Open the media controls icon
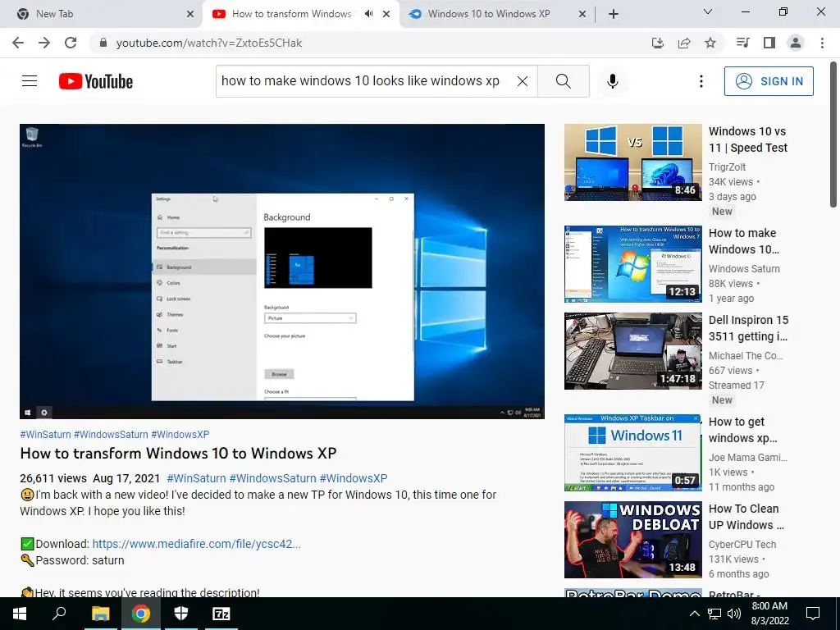 point(742,43)
